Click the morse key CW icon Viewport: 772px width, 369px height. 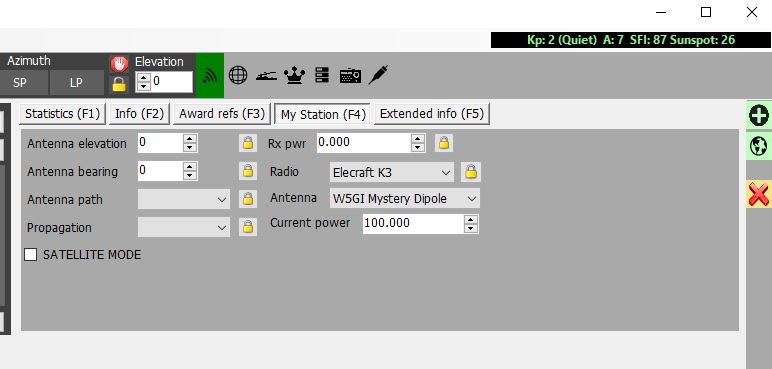(266, 75)
